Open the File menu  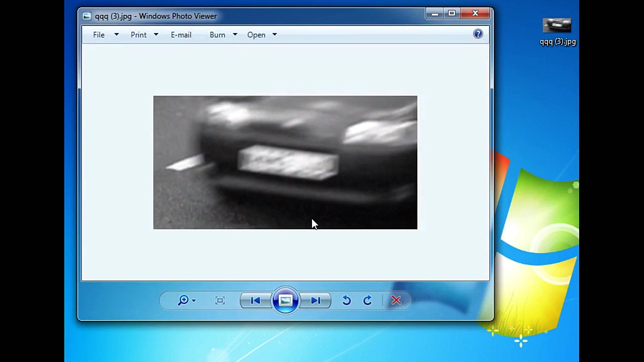pyautogui.click(x=99, y=35)
